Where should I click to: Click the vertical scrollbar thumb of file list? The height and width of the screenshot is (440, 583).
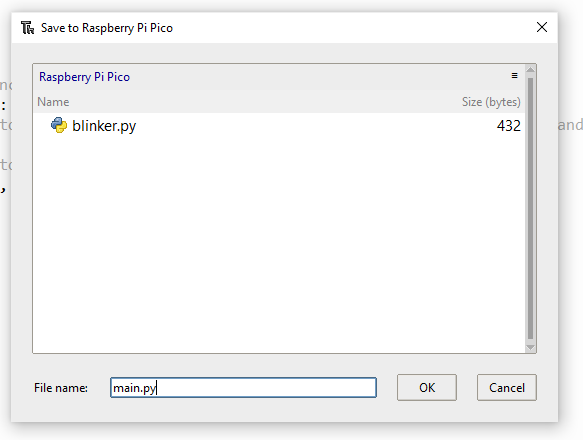pyautogui.click(x=531, y=208)
